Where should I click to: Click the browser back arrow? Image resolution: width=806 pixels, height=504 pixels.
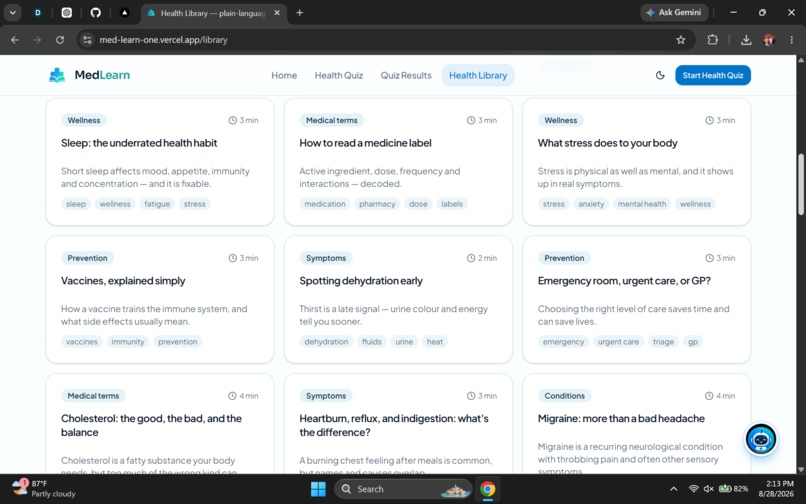(15, 40)
